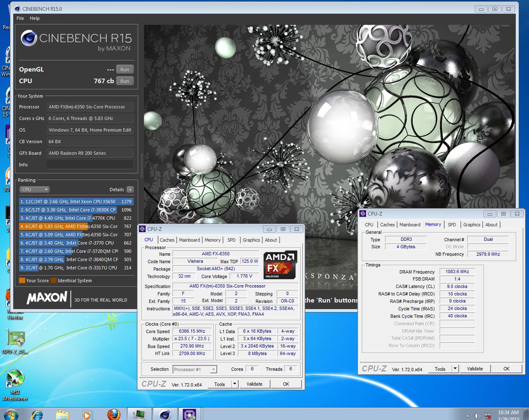Select the CPU tab in CPU-Z Memory window

pos(369,225)
